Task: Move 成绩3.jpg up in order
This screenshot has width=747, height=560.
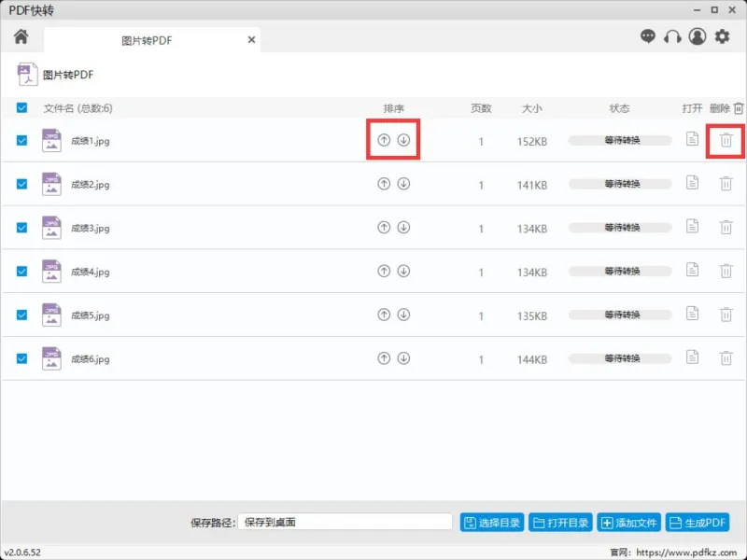Action: pos(384,228)
